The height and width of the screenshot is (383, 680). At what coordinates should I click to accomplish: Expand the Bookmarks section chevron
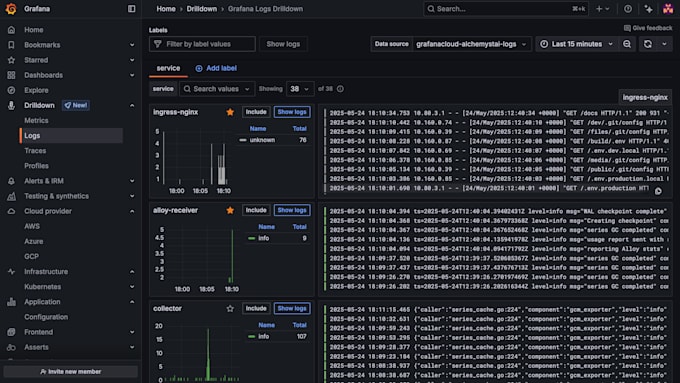[132, 45]
